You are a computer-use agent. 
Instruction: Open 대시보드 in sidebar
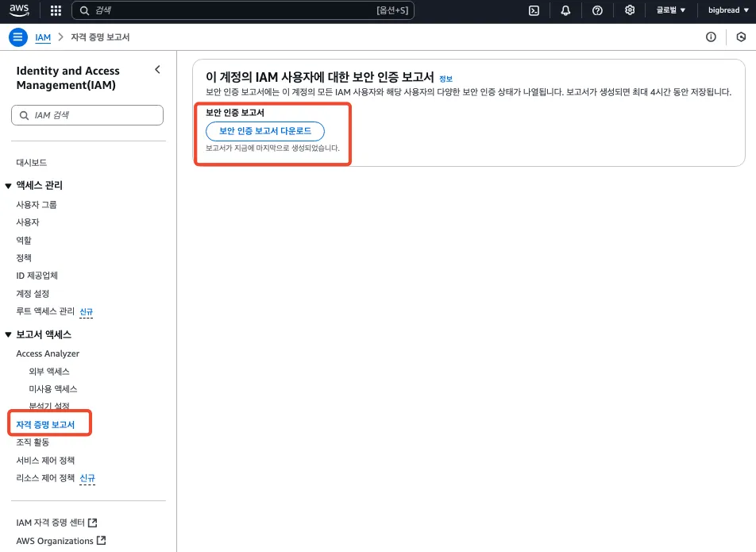[x=31, y=163]
